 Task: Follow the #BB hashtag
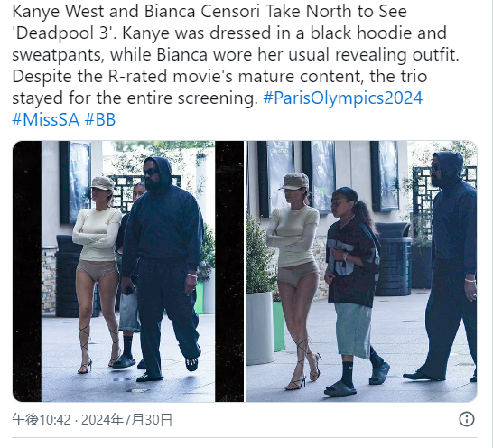coord(100,119)
